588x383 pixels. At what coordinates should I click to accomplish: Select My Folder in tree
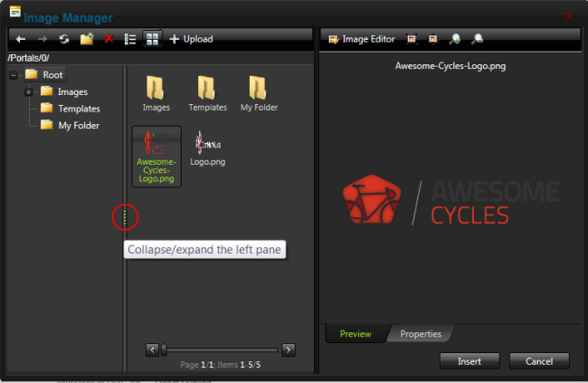[x=70, y=125]
